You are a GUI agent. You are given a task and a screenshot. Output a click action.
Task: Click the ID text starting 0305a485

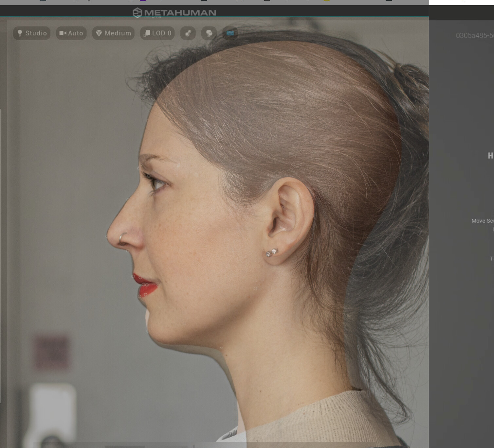coord(475,35)
